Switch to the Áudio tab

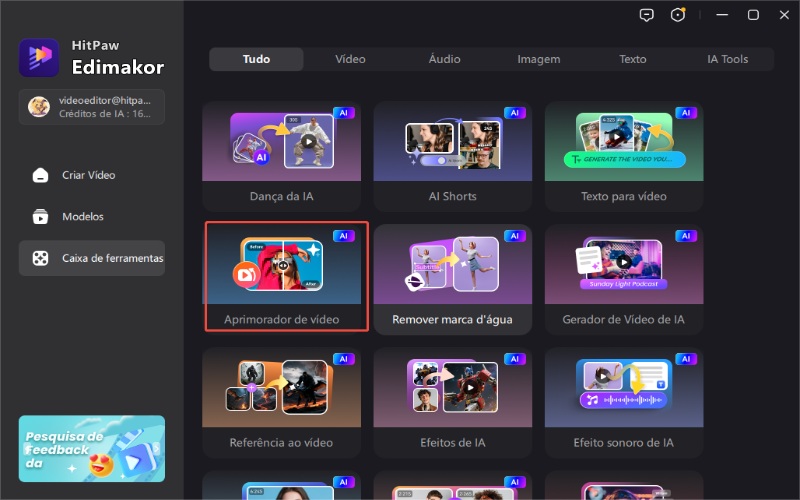(x=444, y=59)
